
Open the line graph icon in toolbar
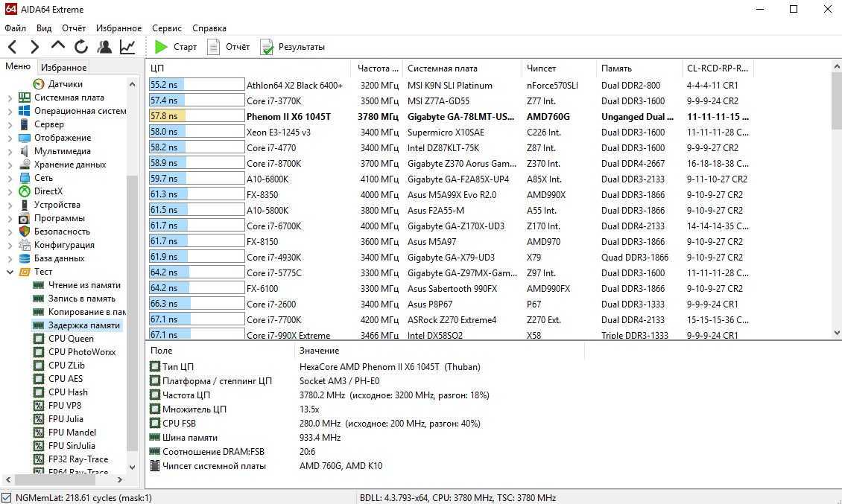(127, 47)
